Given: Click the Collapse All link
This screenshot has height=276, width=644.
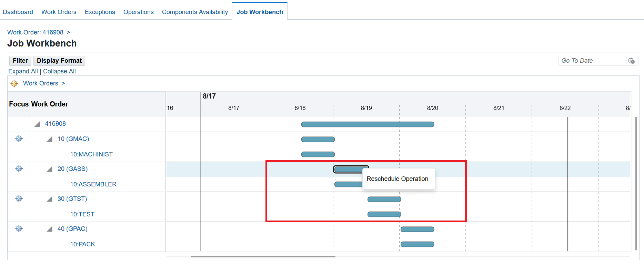Looking at the screenshot, I should click(x=59, y=71).
